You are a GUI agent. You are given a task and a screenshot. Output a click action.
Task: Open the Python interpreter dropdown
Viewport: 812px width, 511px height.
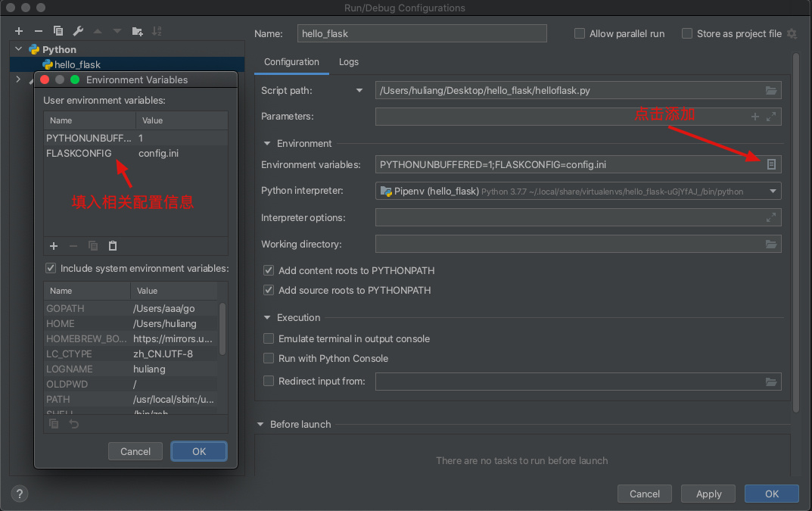773,192
